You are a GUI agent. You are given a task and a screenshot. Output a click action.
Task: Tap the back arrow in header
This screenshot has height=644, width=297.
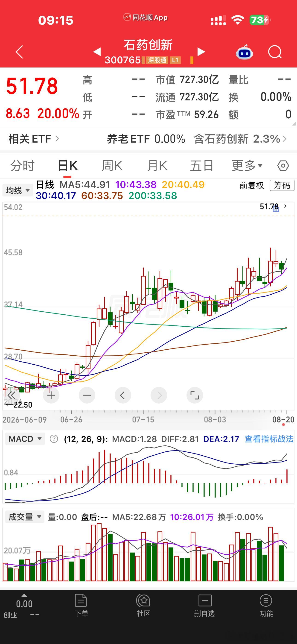20,52
